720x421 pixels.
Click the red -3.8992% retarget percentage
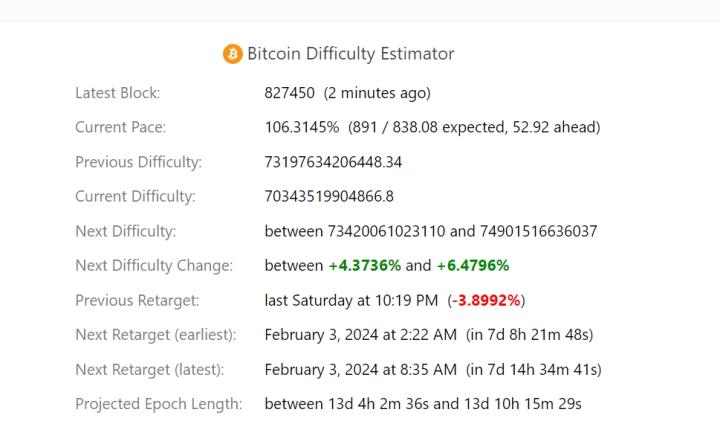486,300
